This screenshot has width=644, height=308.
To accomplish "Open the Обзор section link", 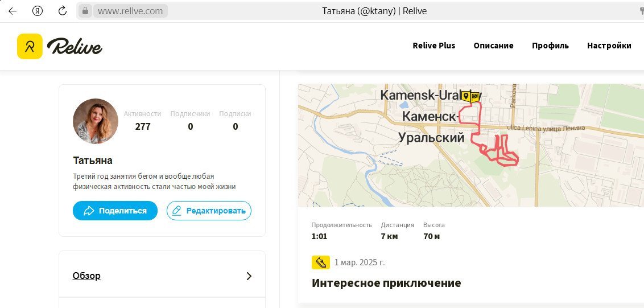I will 86,276.
